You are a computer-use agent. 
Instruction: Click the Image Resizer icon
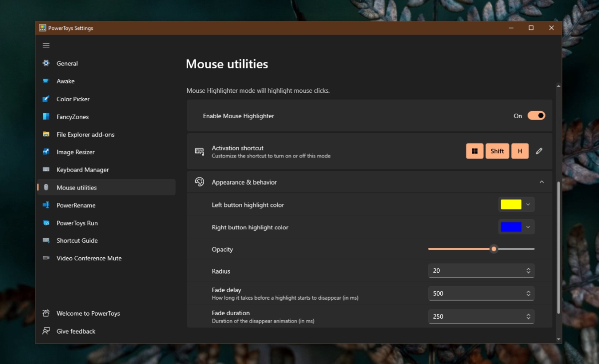46,152
